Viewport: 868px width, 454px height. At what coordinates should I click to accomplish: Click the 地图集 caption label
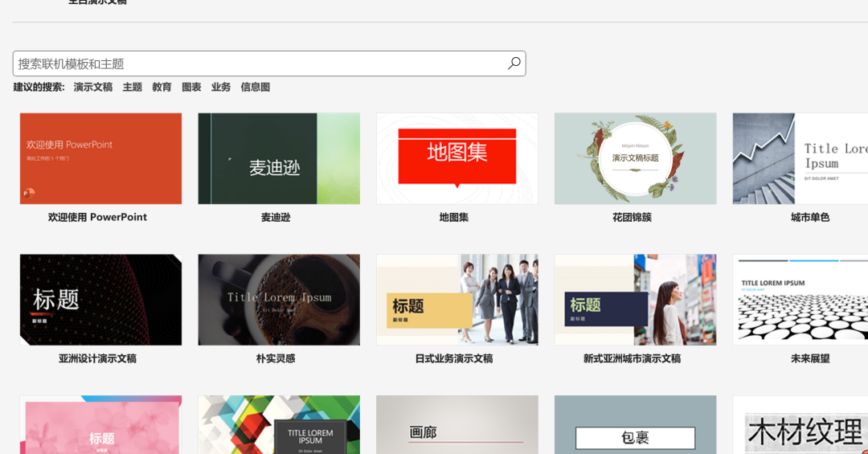pos(454,217)
